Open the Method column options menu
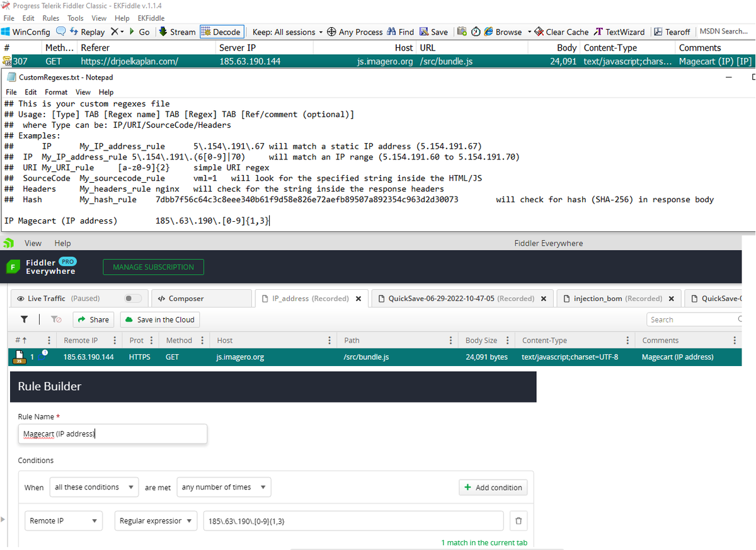 (x=202, y=340)
